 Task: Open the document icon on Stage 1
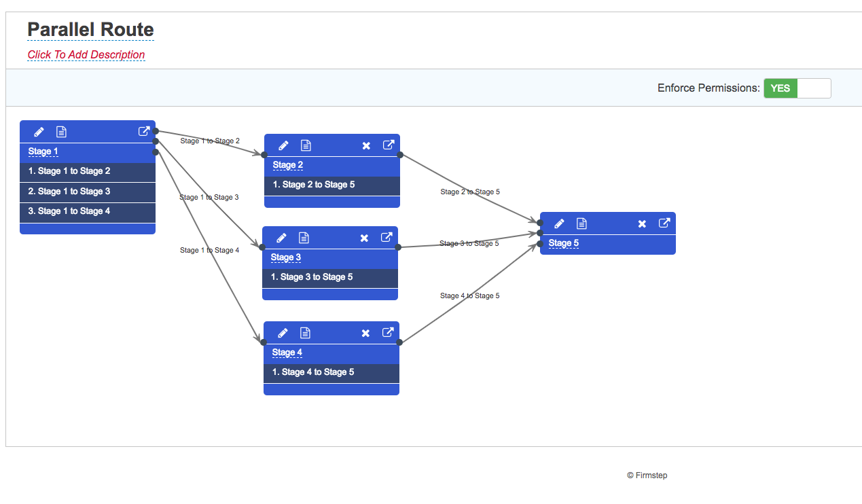click(61, 131)
